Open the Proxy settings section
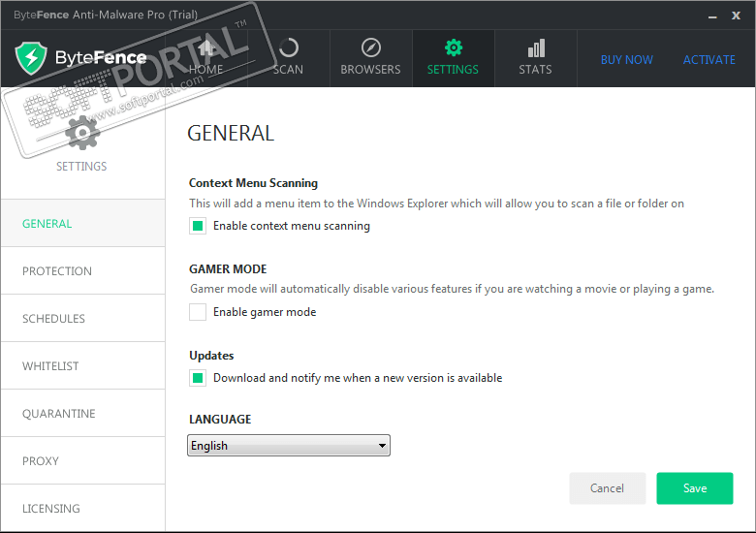The height and width of the screenshot is (533, 756). coord(83,460)
